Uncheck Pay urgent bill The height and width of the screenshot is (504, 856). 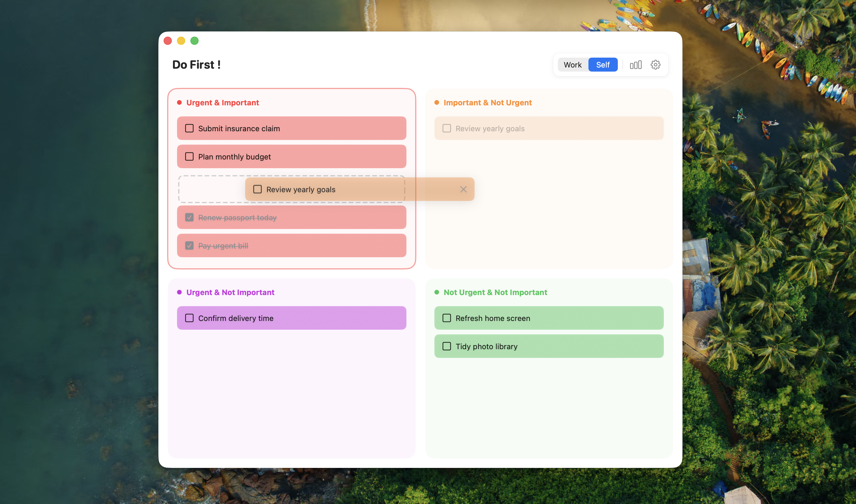(x=189, y=245)
